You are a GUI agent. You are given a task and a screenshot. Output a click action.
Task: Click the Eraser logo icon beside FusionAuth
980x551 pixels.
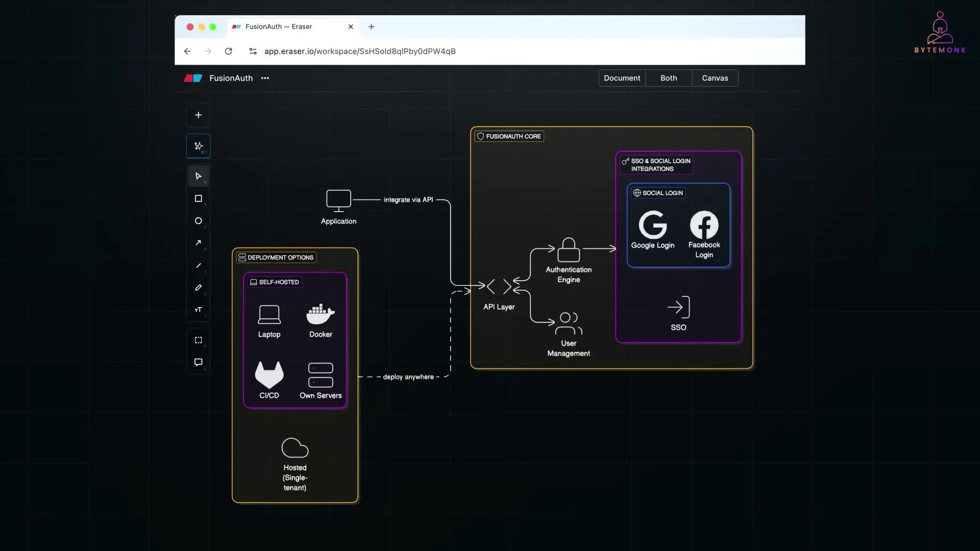click(193, 78)
